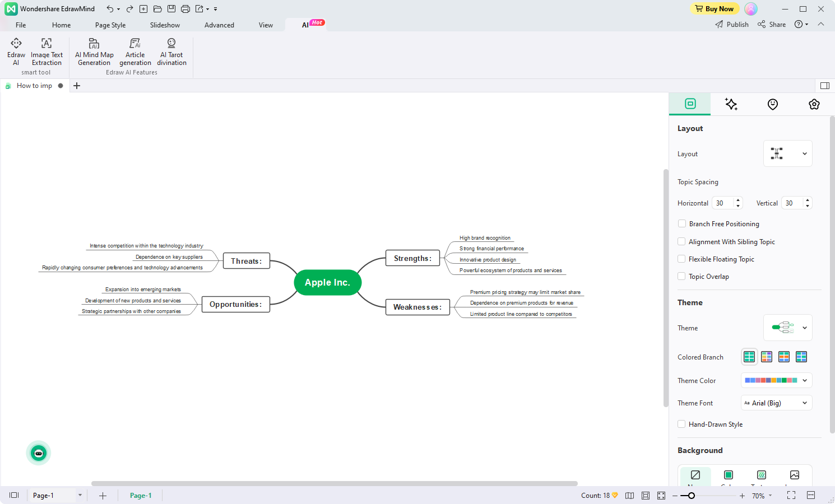Switch to the Page Style tab
Screen dimensions: 835x504
(x=110, y=25)
